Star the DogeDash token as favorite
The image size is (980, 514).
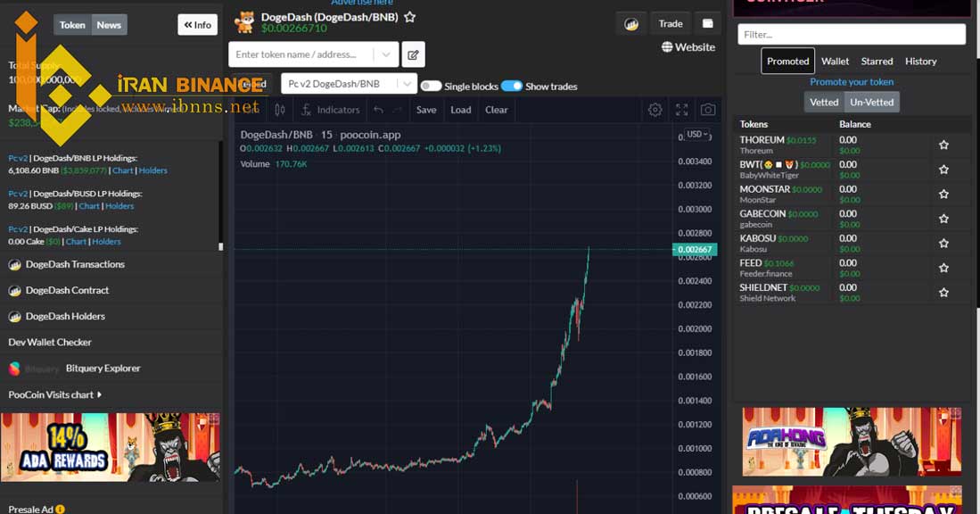pos(410,17)
